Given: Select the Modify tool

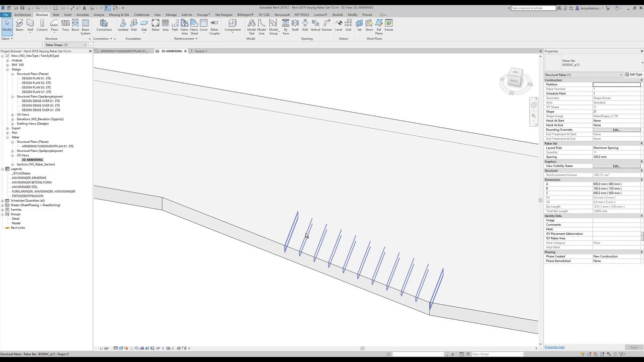Looking at the screenshot, I should [7, 26].
